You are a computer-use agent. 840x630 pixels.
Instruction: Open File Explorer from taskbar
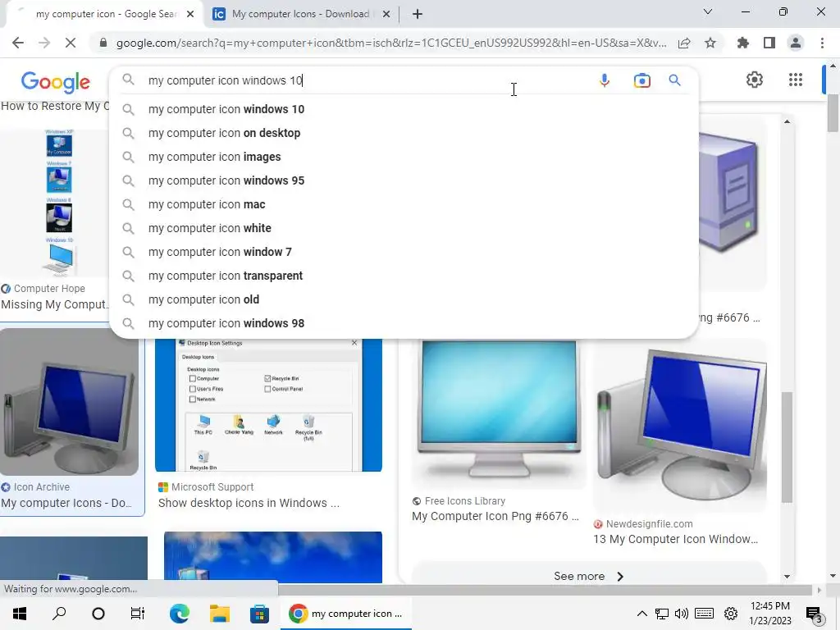tap(220, 614)
